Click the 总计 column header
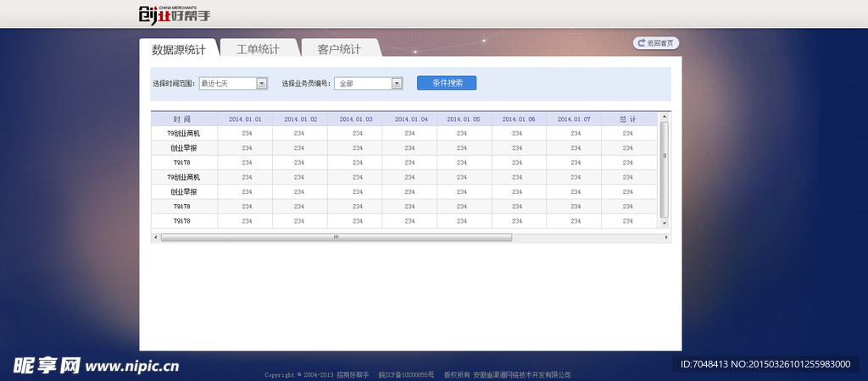The width and height of the screenshot is (868, 381). [627, 119]
